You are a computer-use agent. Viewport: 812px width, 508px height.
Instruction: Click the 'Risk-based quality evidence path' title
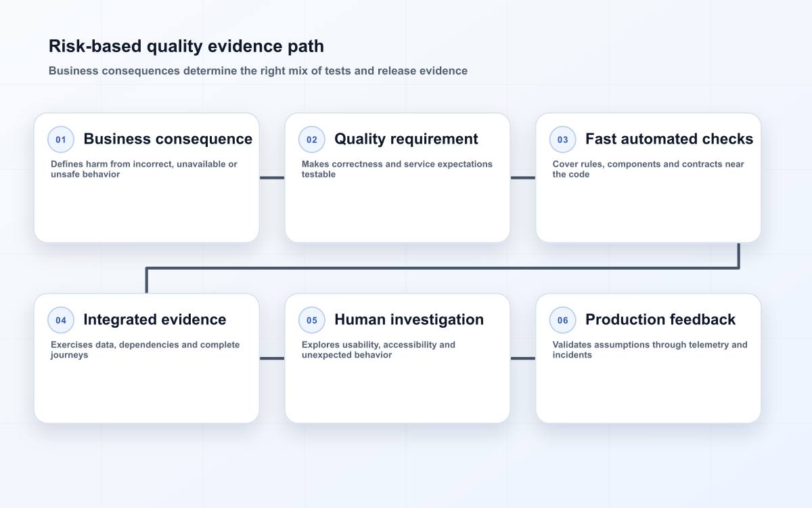186,46
